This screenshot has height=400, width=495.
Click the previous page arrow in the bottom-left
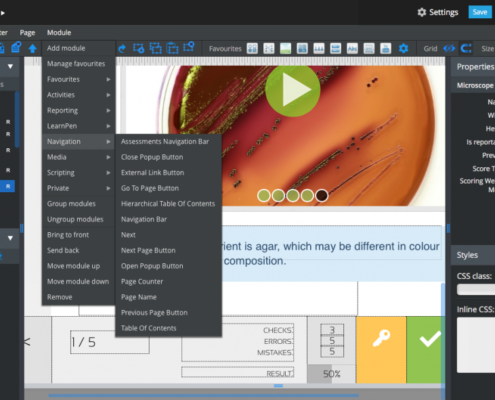(x=27, y=342)
